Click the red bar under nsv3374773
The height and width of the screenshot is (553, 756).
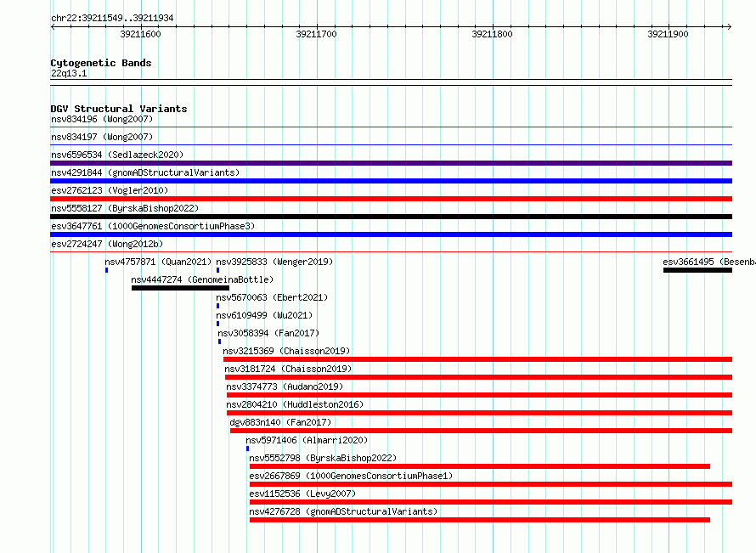[480, 395]
